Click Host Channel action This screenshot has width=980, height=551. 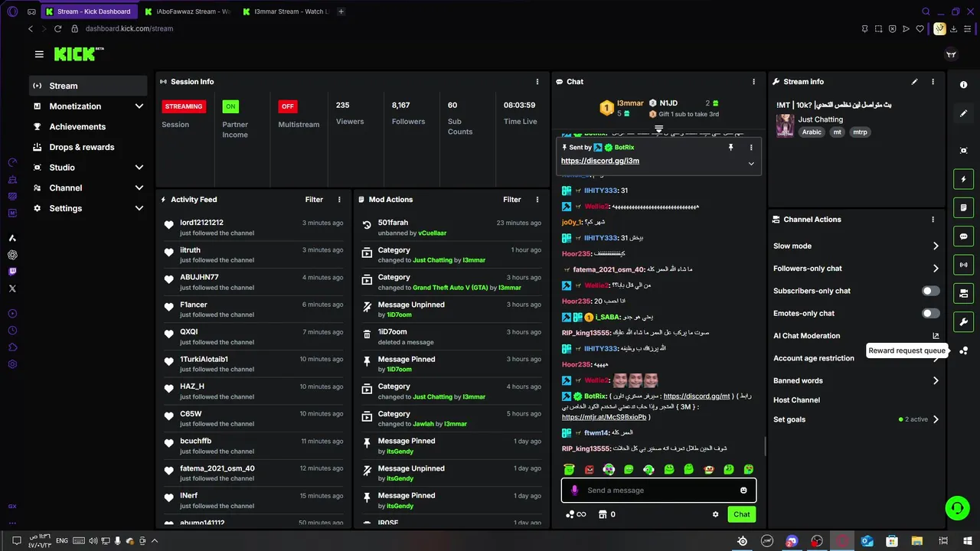point(796,400)
